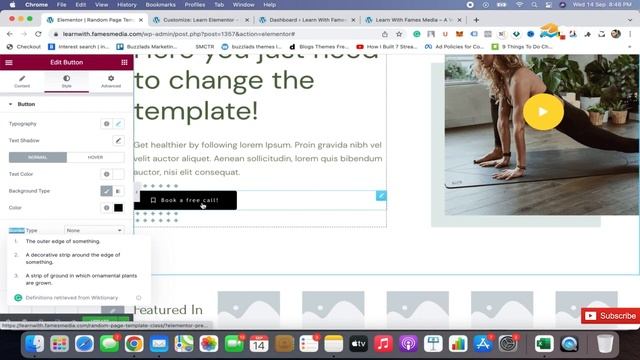
Task: Open Text Color global globe icon
Action: [107, 174]
